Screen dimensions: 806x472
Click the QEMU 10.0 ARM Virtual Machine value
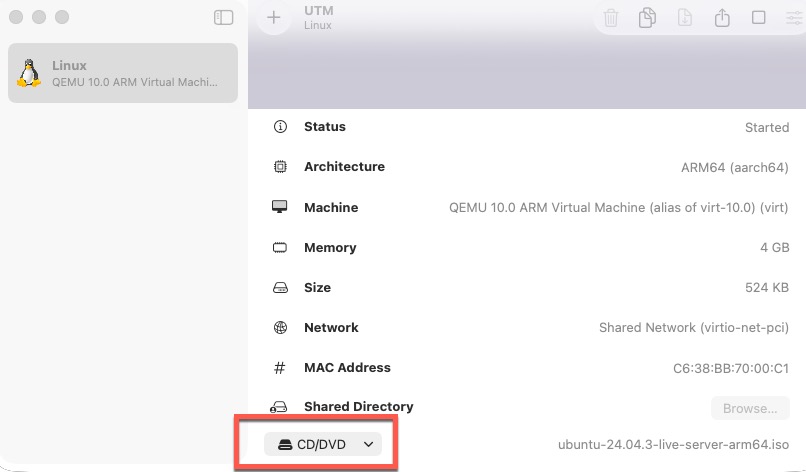[618, 208]
